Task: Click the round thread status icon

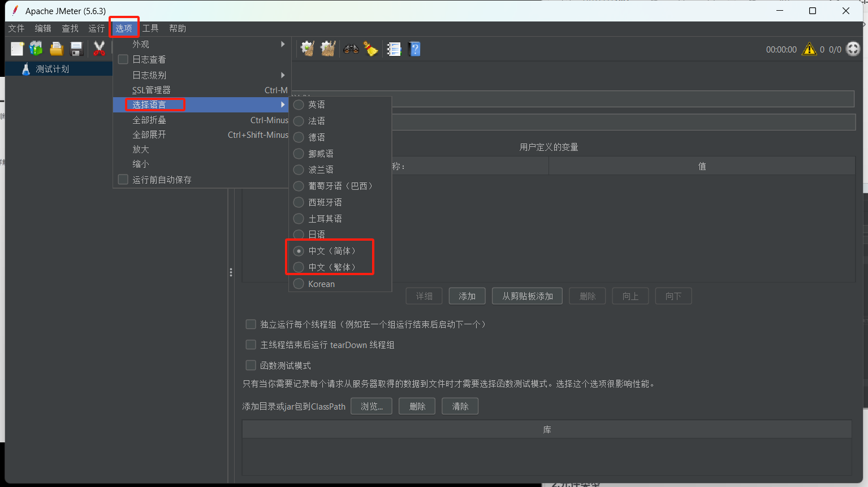Action: (x=853, y=49)
